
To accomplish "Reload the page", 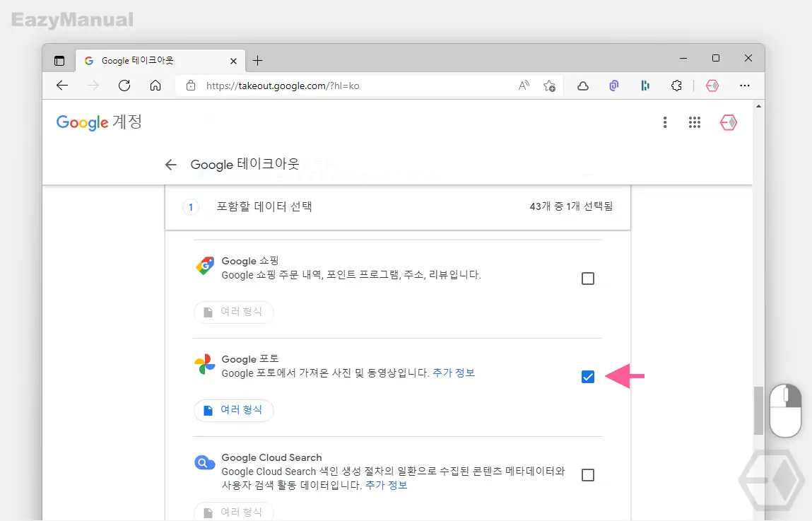I will [124, 86].
